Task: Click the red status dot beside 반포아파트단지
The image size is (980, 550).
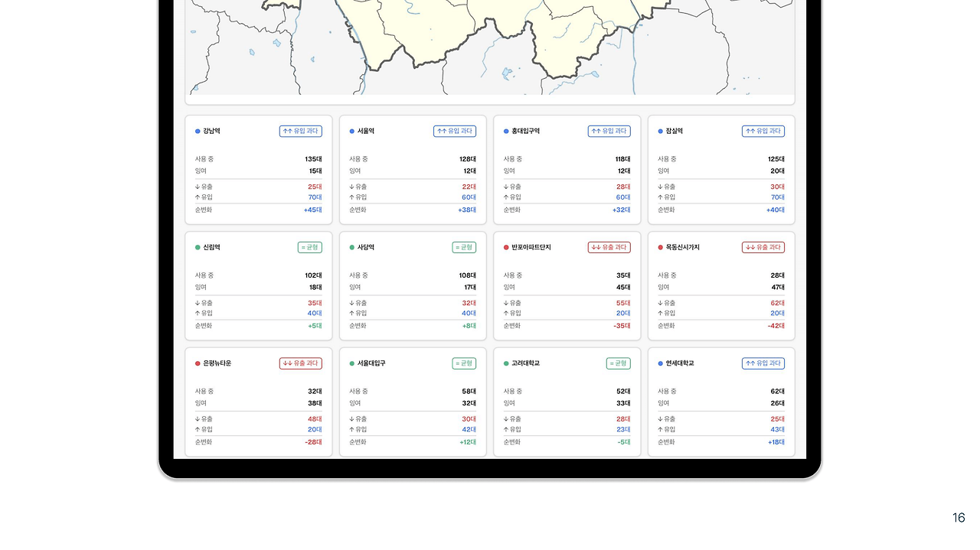Action: (x=506, y=248)
